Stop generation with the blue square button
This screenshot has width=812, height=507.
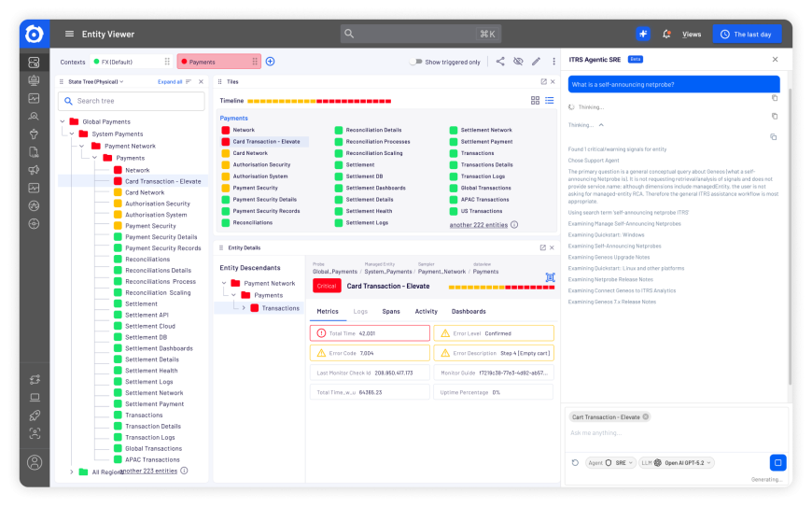[x=777, y=462]
